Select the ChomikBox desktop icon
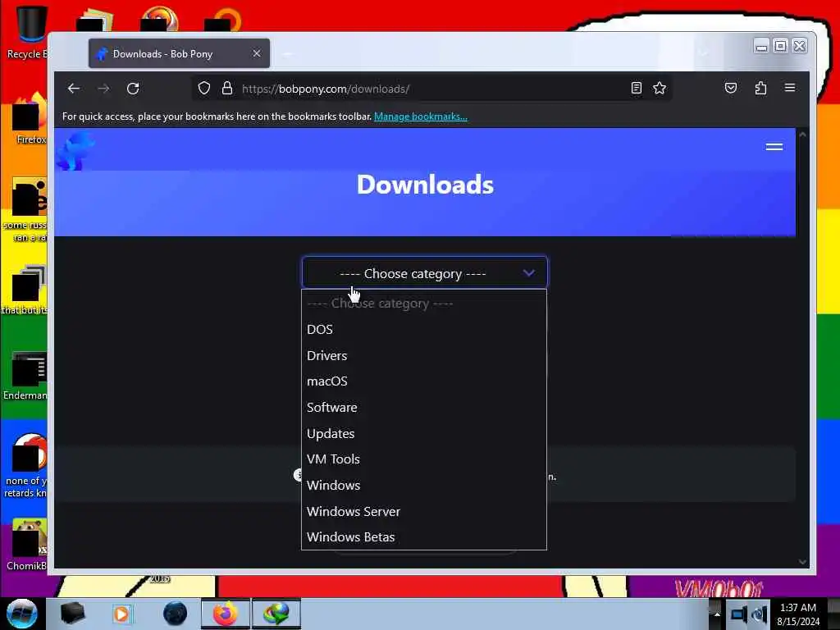840x630 pixels. coord(27,545)
